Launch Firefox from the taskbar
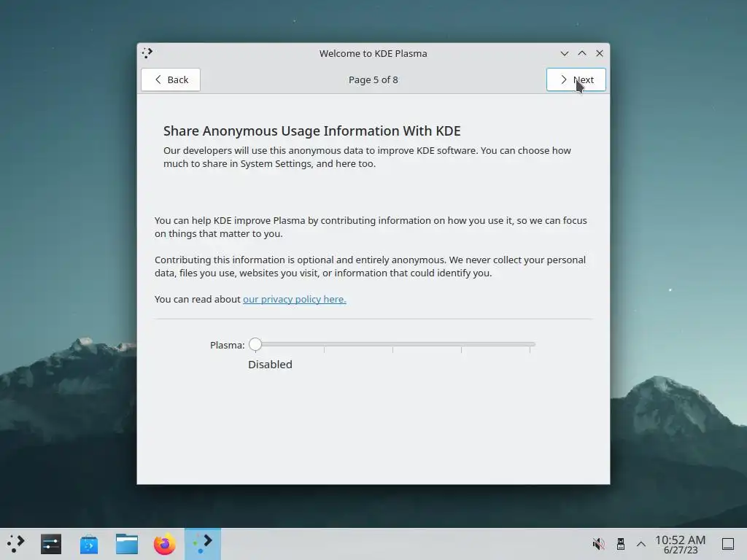Viewport: 747px width, 560px height. [x=164, y=544]
